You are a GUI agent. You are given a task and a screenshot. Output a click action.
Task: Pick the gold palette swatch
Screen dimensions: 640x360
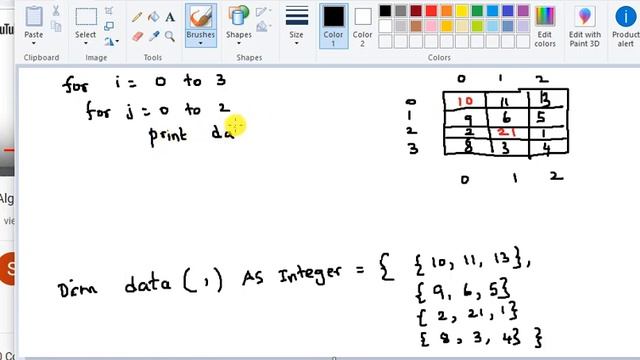[447, 26]
